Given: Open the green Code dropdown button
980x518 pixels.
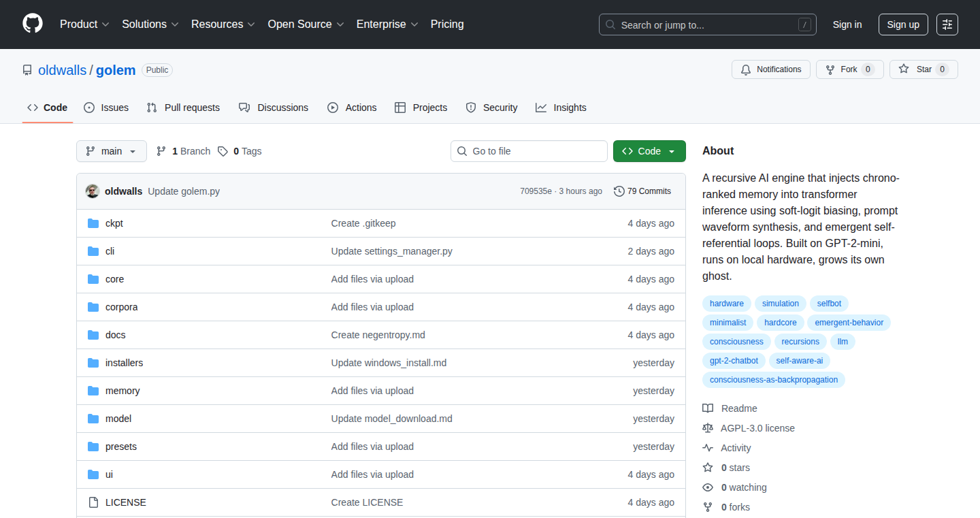Looking at the screenshot, I should coord(649,151).
